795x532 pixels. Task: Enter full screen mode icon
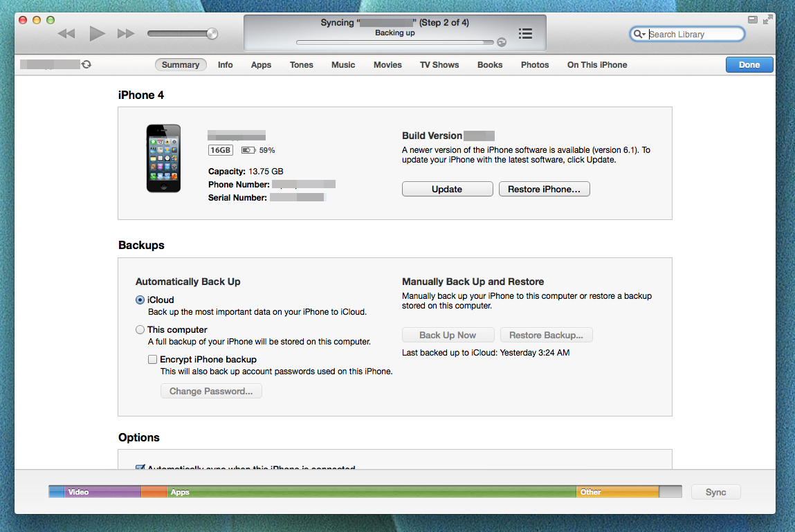(x=767, y=19)
